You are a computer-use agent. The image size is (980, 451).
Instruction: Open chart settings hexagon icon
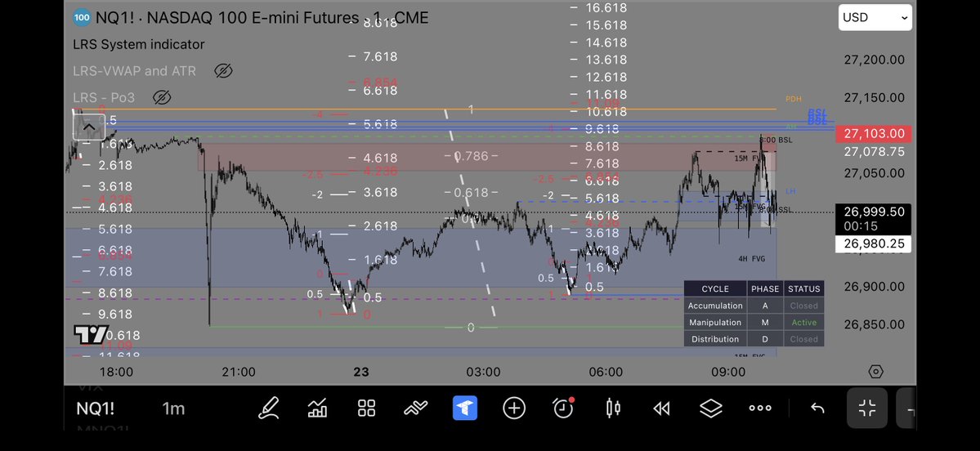coord(875,372)
